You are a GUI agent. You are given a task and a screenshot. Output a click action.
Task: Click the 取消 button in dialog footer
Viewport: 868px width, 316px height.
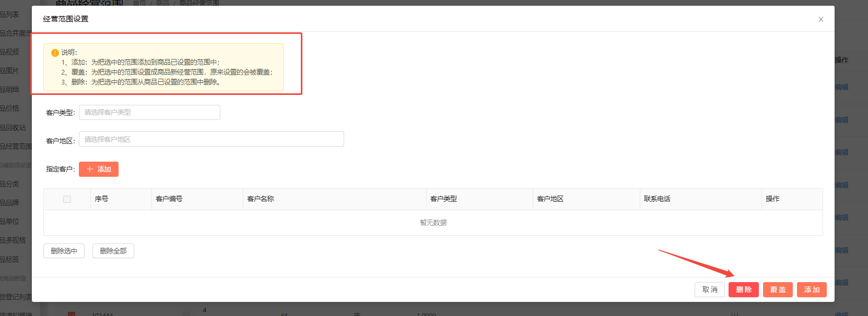(x=710, y=289)
